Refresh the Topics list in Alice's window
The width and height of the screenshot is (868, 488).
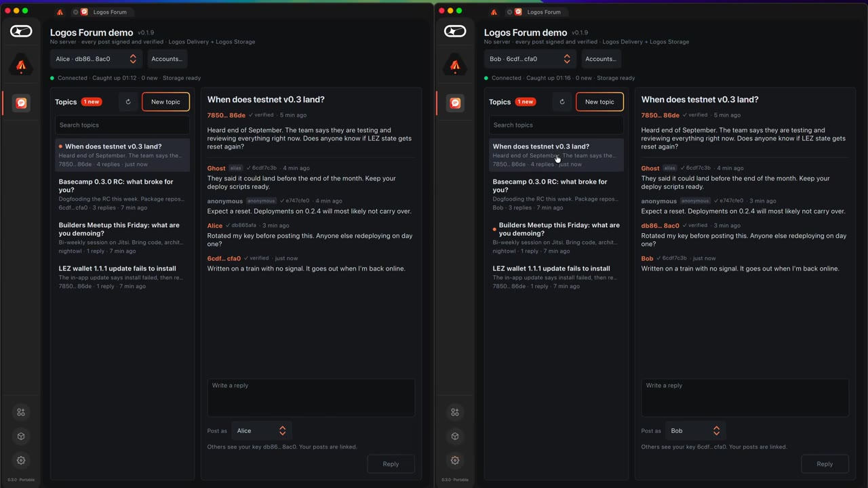tap(128, 102)
